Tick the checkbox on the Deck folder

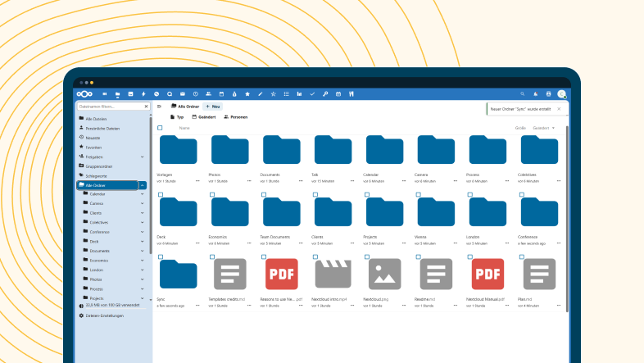[x=161, y=194]
